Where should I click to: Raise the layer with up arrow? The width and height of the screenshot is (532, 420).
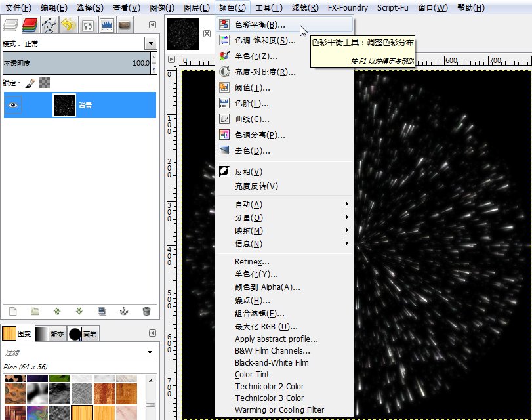click(57, 311)
